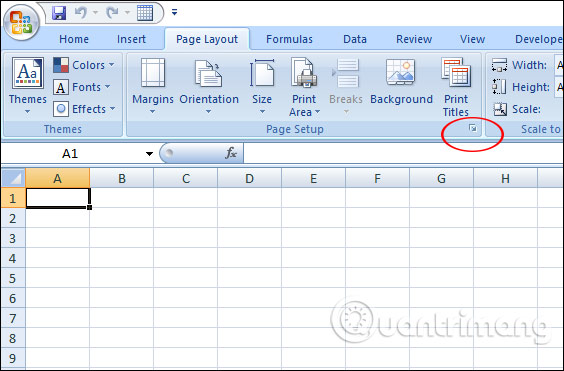The image size is (564, 371).
Task: Expand the theme Colors dropdown
Action: coord(84,65)
